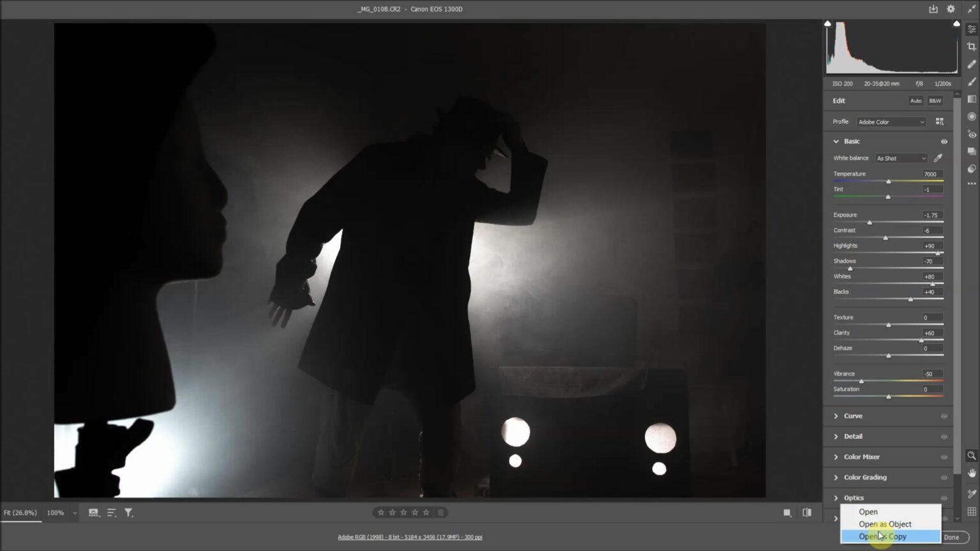980x551 pixels.
Task: Open the Profile dropdown
Action: pyautogui.click(x=891, y=121)
